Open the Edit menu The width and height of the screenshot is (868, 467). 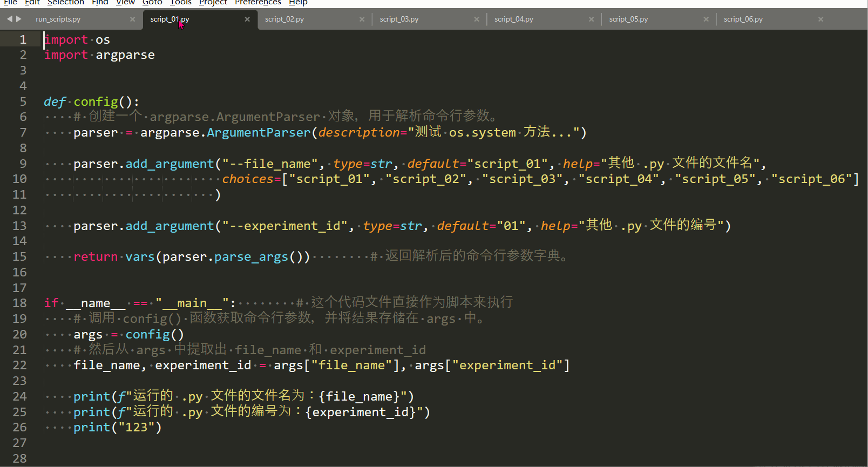(x=32, y=2)
